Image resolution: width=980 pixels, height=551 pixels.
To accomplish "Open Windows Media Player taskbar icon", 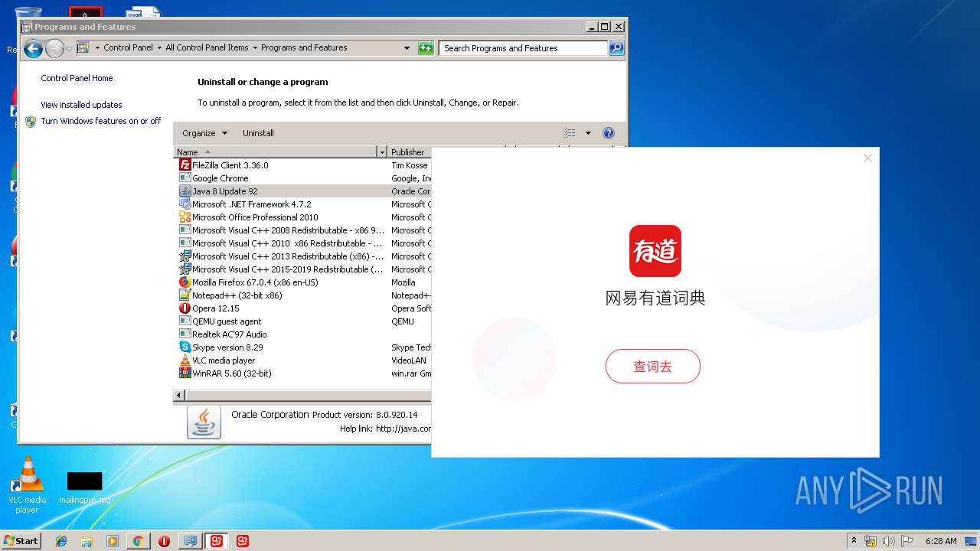I will click(x=113, y=541).
